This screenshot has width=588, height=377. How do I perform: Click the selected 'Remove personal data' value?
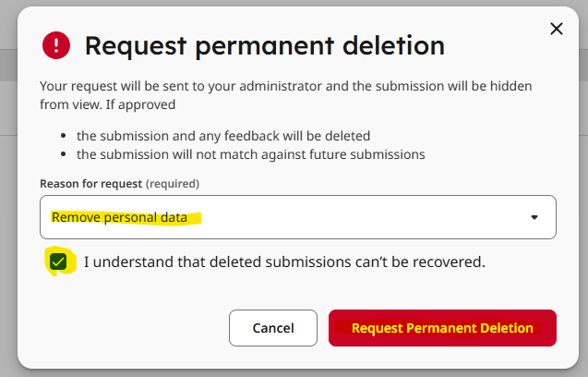[x=119, y=218]
